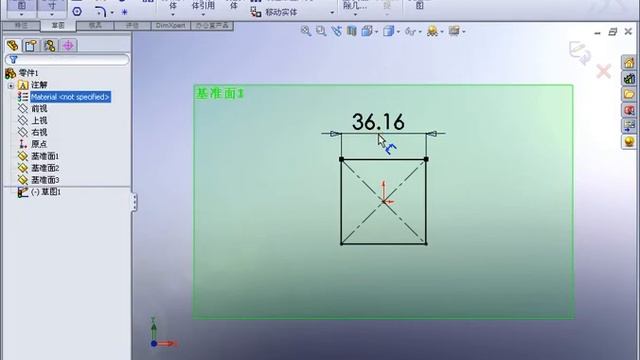
Task: Select the Polygon sketch tool
Action: [77, 12]
